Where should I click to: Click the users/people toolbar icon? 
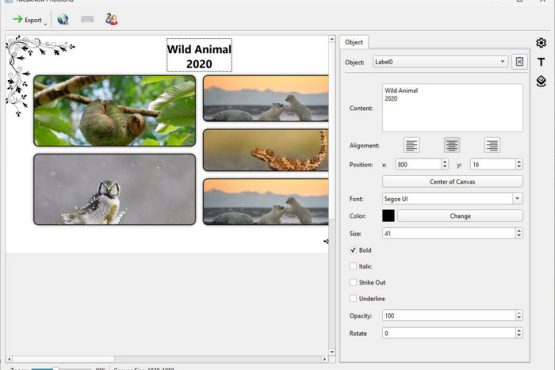(111, 19)
